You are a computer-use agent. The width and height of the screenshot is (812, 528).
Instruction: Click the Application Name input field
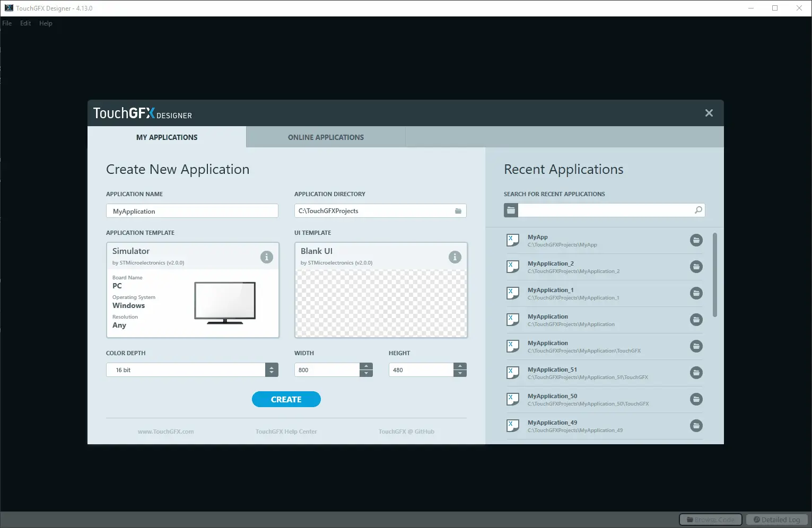[x=192, y=211]
